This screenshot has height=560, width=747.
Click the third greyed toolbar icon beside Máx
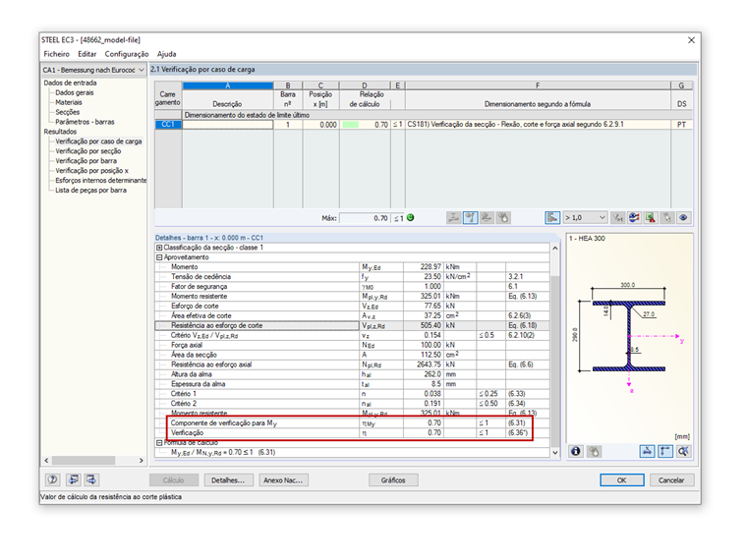coord(487,218)
